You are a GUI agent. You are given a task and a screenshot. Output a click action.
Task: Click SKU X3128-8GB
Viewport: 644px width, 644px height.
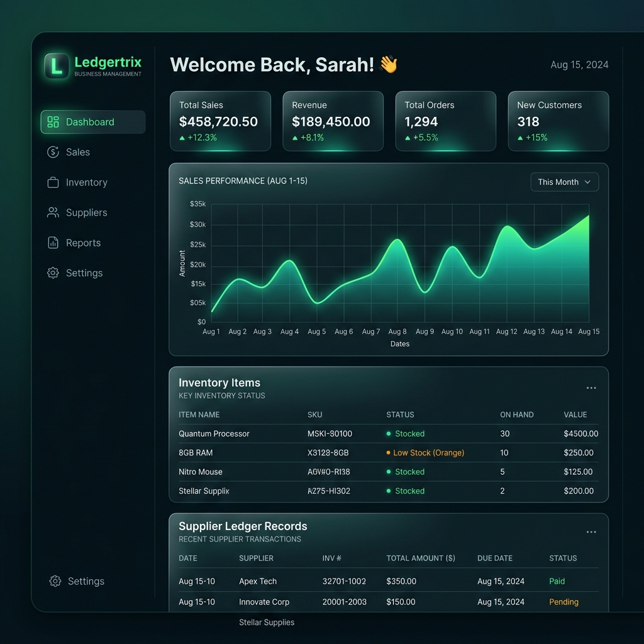pyautogui.click(x=328, y=453)
